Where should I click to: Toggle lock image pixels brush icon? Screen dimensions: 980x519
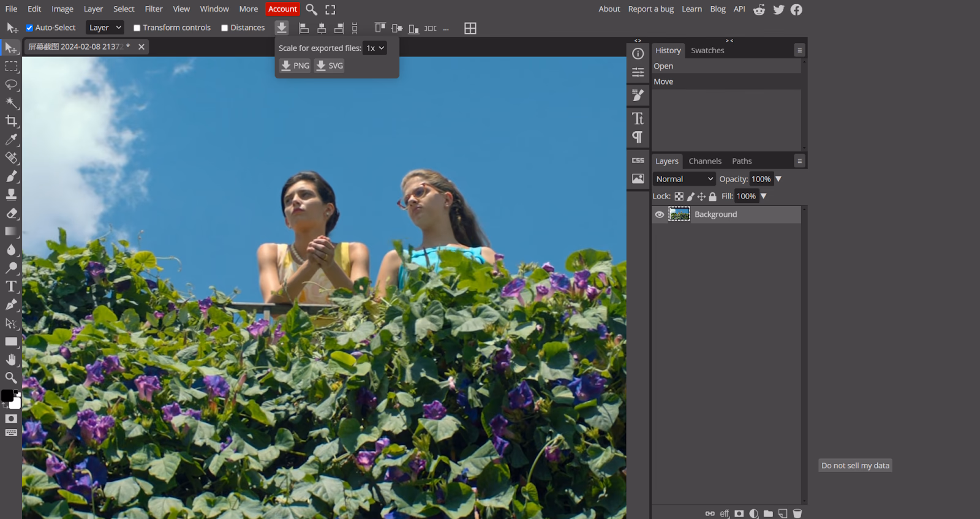691,197
